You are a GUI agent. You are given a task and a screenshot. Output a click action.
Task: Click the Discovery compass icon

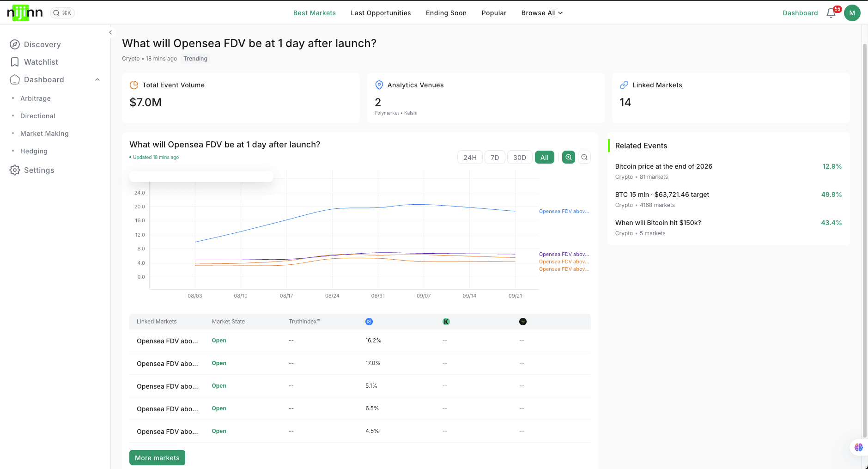(x=15, y=44)
